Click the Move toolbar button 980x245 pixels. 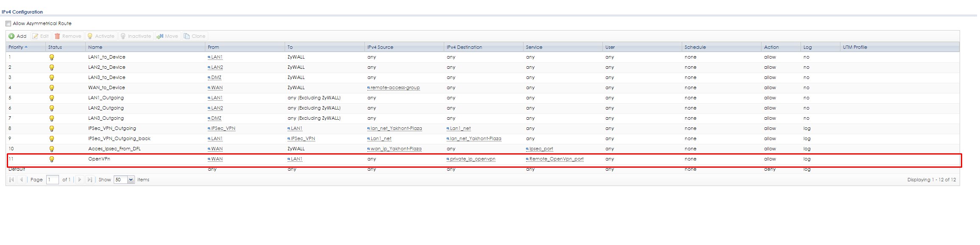(x=168, y=36)
